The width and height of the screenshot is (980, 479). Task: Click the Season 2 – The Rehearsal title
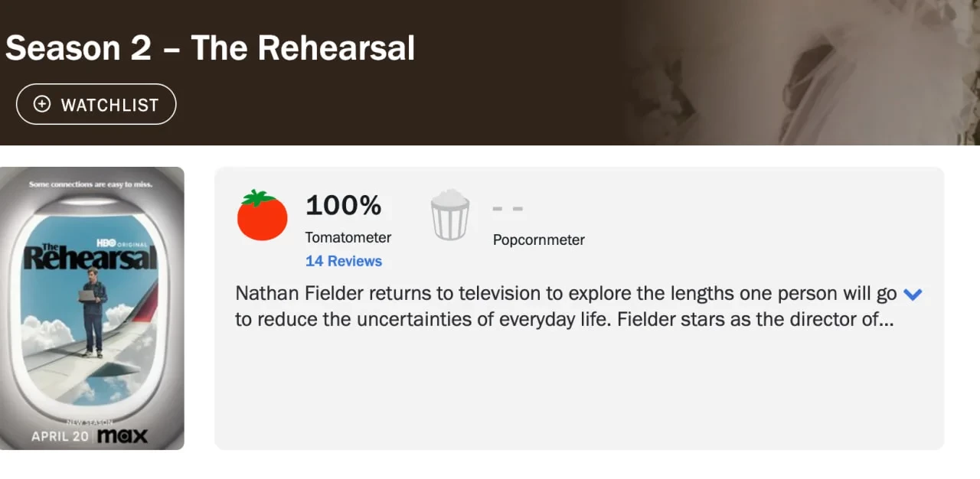[x=210, y=48]
